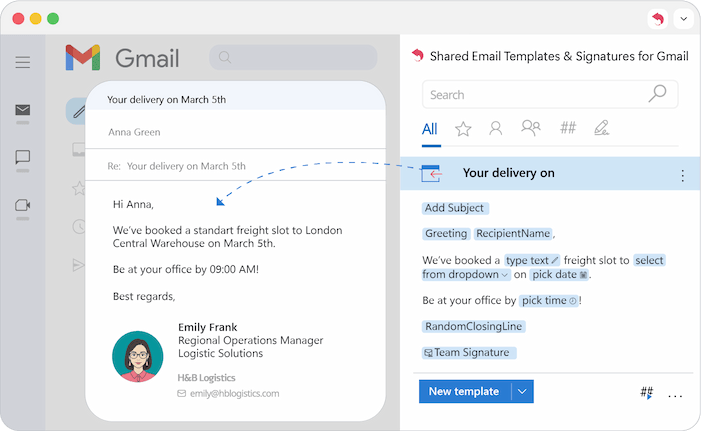
Task: Switch to the signatures pen tab
Action: [601, 128]
